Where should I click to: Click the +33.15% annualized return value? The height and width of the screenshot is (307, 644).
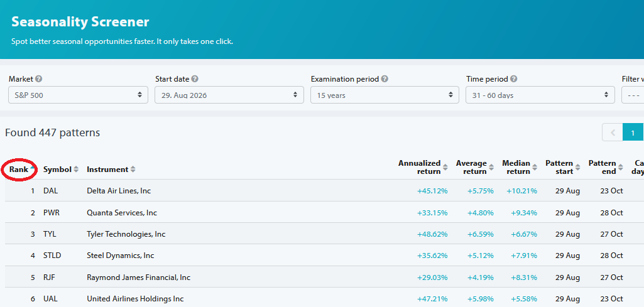click(x=432, y=213)
